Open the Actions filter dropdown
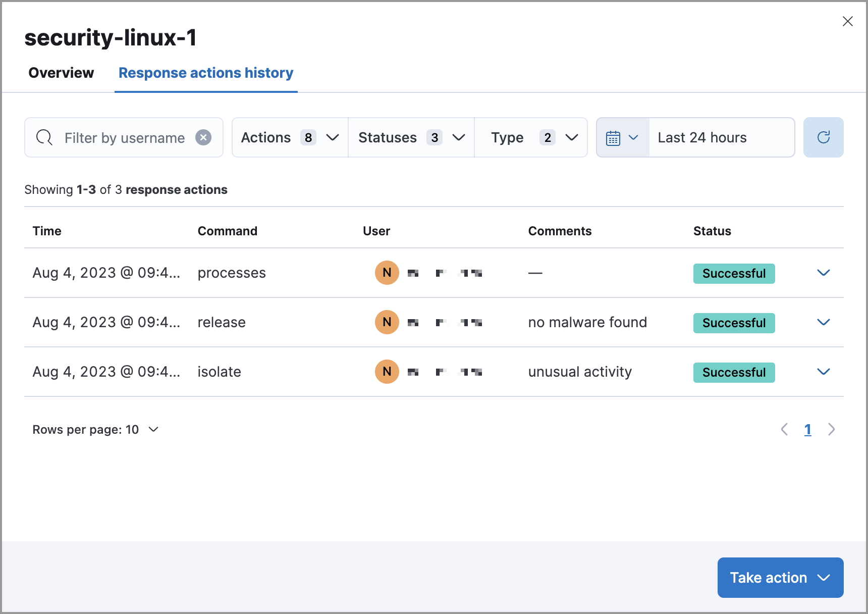The image size is (868, 614). 289,137
